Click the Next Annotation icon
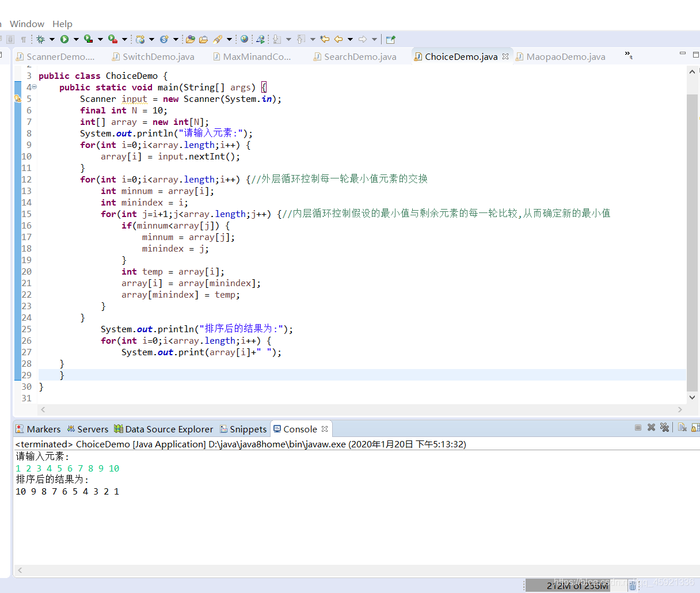700x593 pixels. tap(276, 39)
